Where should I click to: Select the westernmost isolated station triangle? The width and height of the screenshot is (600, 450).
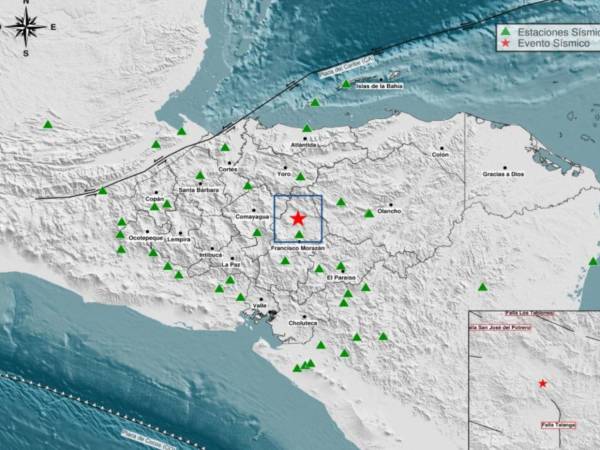(48, 124)
